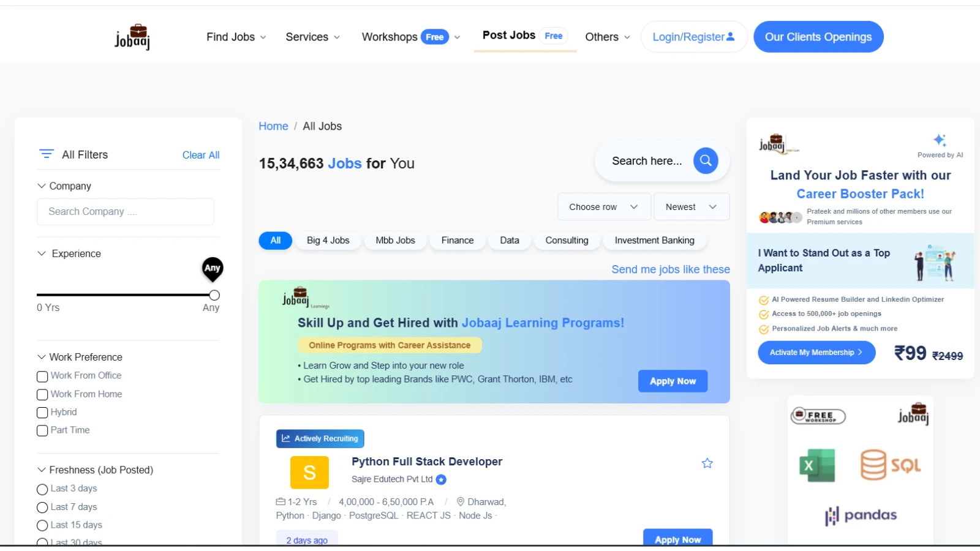Click the Search Company input field

[125, 212]
